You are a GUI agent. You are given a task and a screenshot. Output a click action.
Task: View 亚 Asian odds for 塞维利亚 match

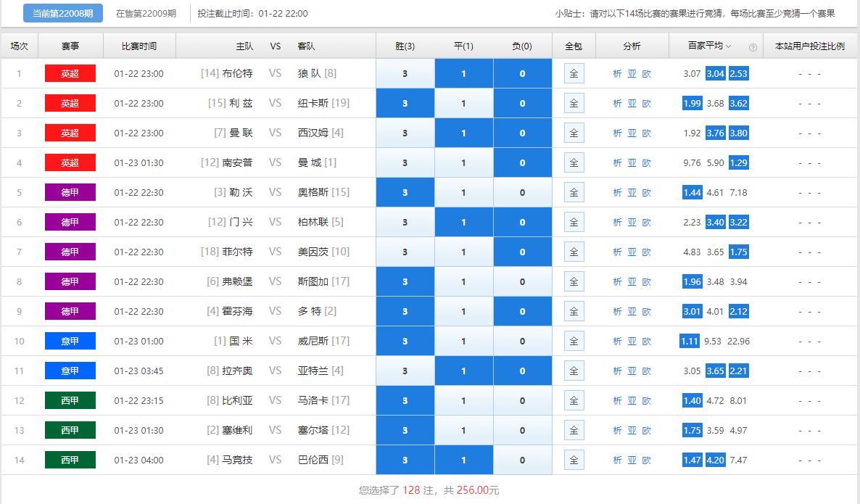632,430
